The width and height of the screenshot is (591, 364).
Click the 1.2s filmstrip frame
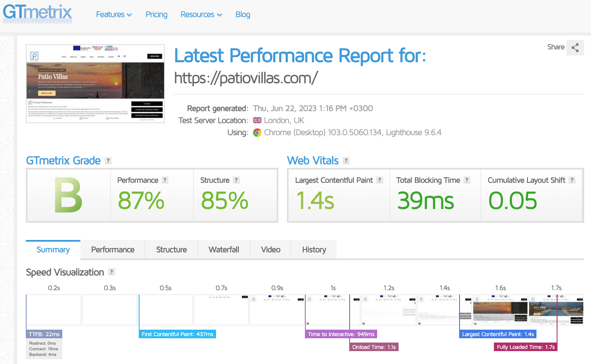tap(389, 310)
